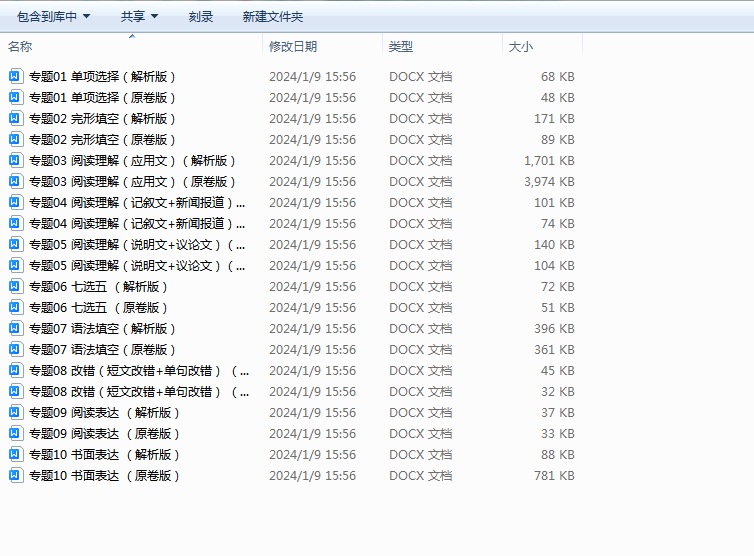Pick the document icon in the 101 KB row
Image resolution: width=754 pixels, height=556 pixels.
15,202
